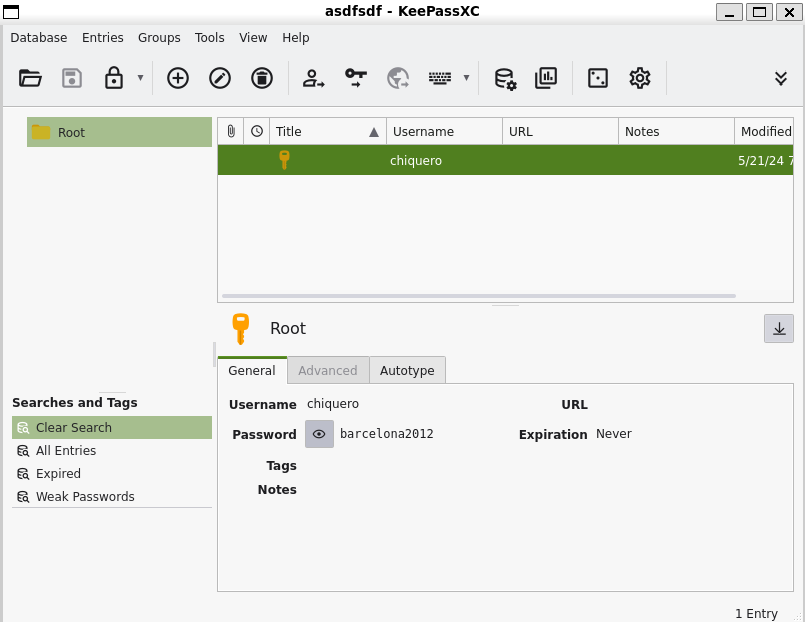Select Clear Search in sidebar
This screenshot has height=622, width=805.
pos(112,427)
